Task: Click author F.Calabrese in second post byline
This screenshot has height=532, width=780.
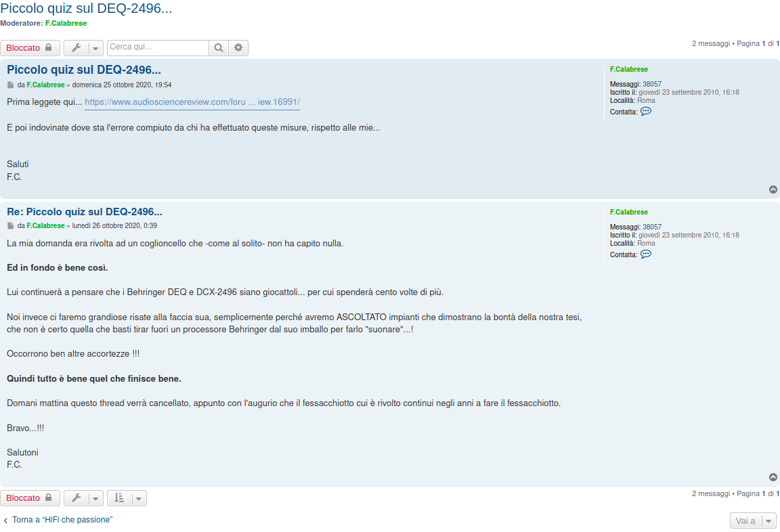Action: 46,225
